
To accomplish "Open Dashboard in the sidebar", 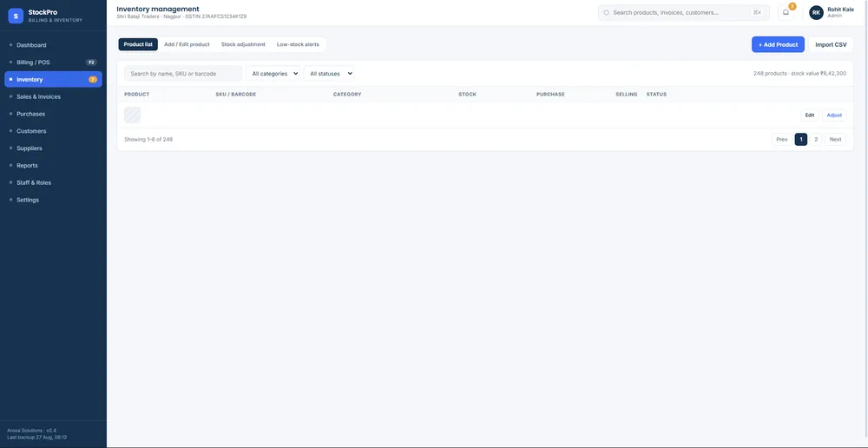I will [53, 45].
